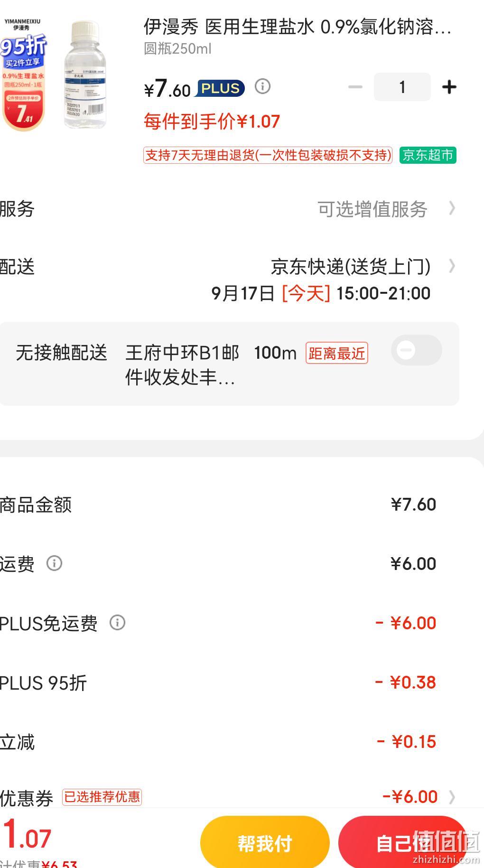Viewport: 484px width, 868px height.
Task: Open the 伊漫秀 医用生理盐水 product title
Action: 298,27
